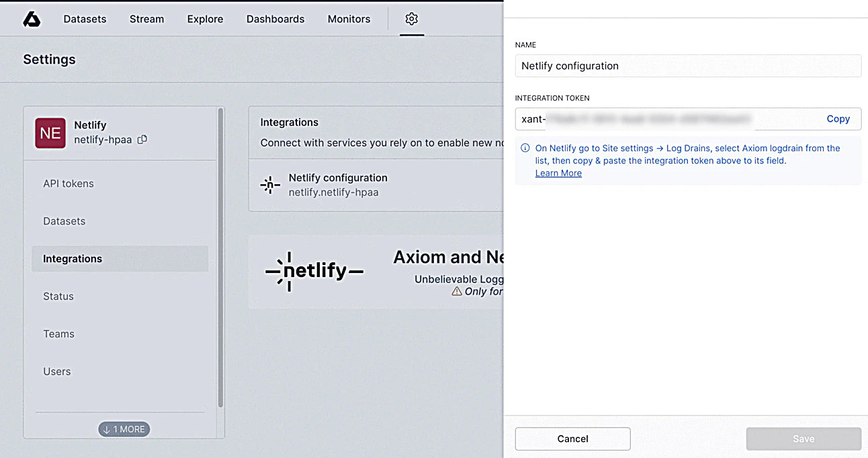Copy the netlify-hpaa organization ID icon
This screenshot has height=458, width=868.
[x=142, y=140]
